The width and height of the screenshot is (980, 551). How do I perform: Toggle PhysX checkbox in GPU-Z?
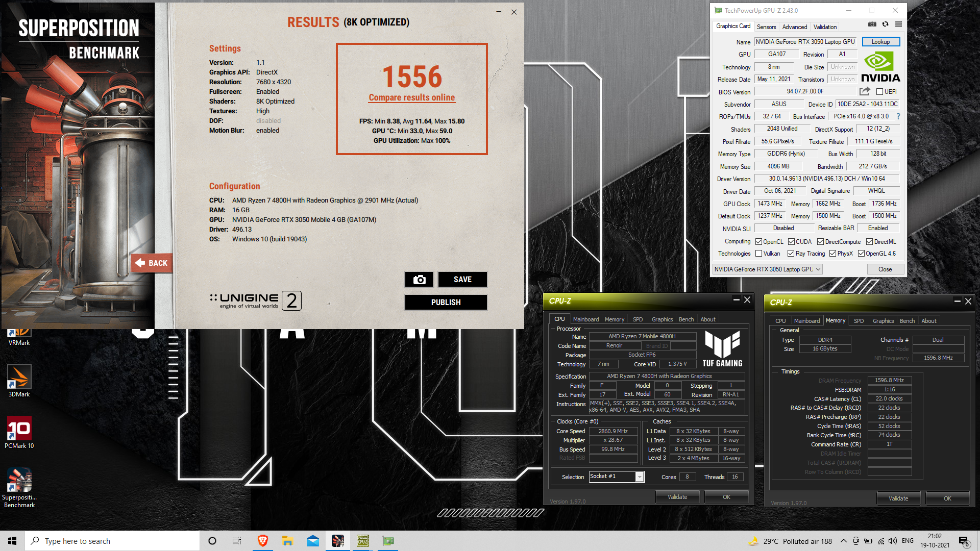click(x=832, y=254)
